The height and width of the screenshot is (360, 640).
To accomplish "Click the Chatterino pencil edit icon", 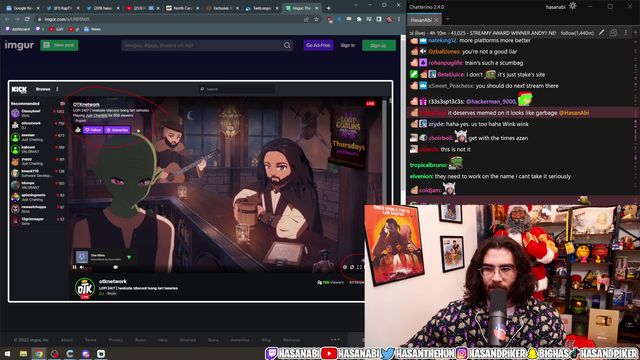I will coord(601,33).
